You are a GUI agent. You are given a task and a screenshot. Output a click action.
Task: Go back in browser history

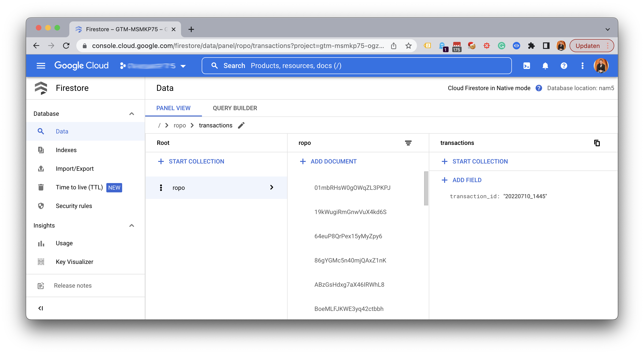coord(37,46)
